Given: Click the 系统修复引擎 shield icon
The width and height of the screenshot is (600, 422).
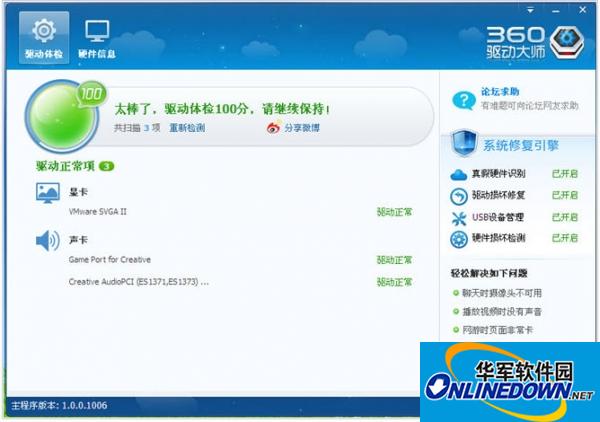Looking at the screenshot, I should [x=464, y=143].
